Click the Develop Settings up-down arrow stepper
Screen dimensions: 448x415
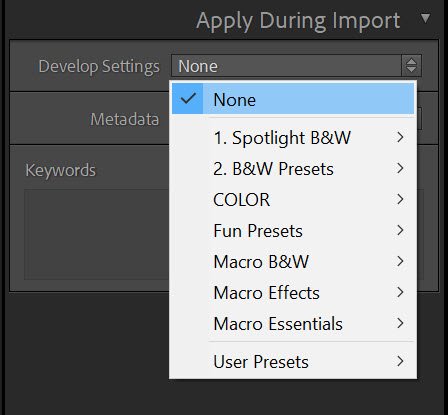point(411,66)
